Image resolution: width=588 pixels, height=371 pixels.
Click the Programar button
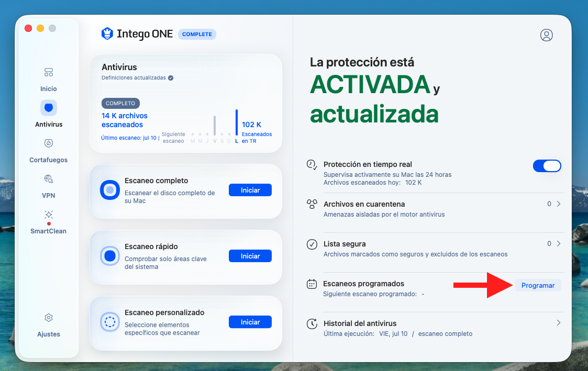tap(538, 285)
